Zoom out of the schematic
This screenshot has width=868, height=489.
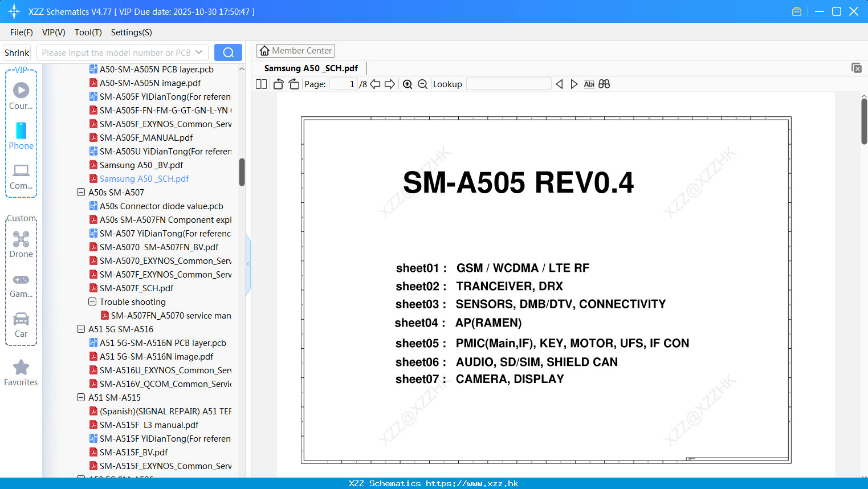point(422,84)
